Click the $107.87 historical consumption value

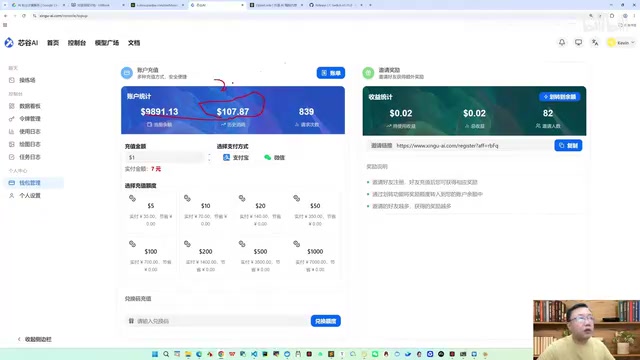coord(233,111)
